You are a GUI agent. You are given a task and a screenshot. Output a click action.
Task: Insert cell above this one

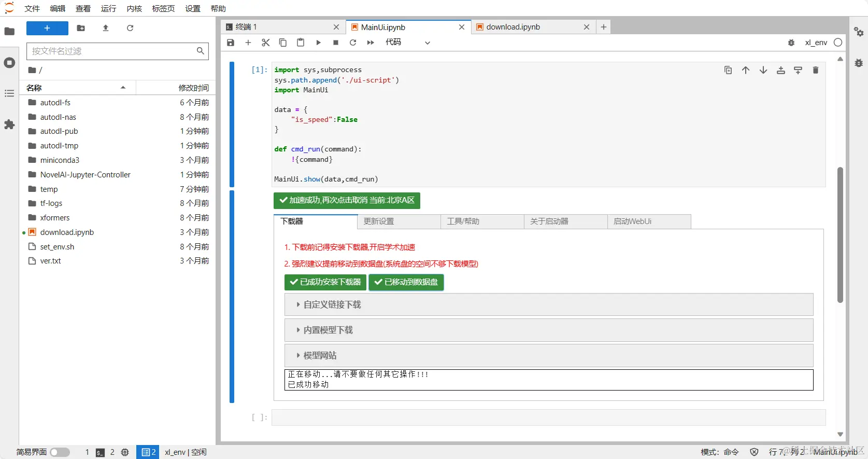pos(781,70)
